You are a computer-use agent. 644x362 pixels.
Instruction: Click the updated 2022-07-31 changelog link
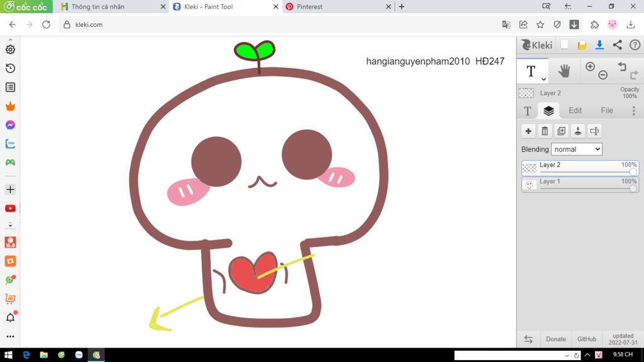pyautogui.click(x=623, y=339)
